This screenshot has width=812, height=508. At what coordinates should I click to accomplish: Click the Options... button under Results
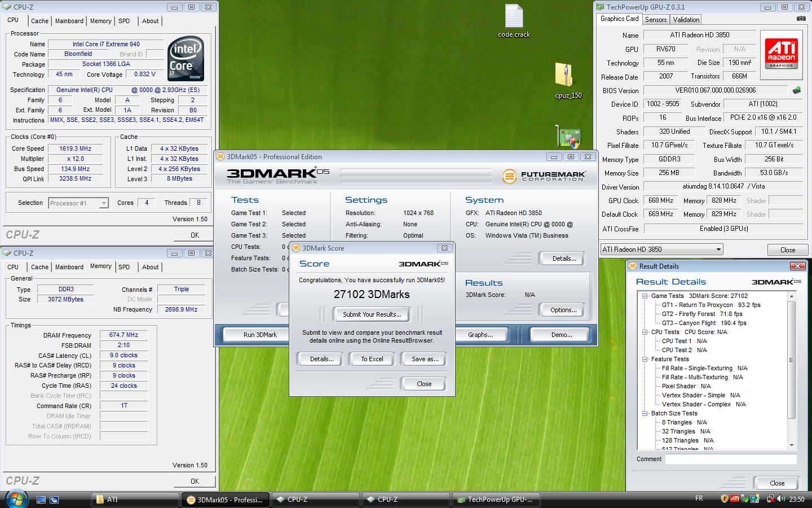tap(563, 310)
